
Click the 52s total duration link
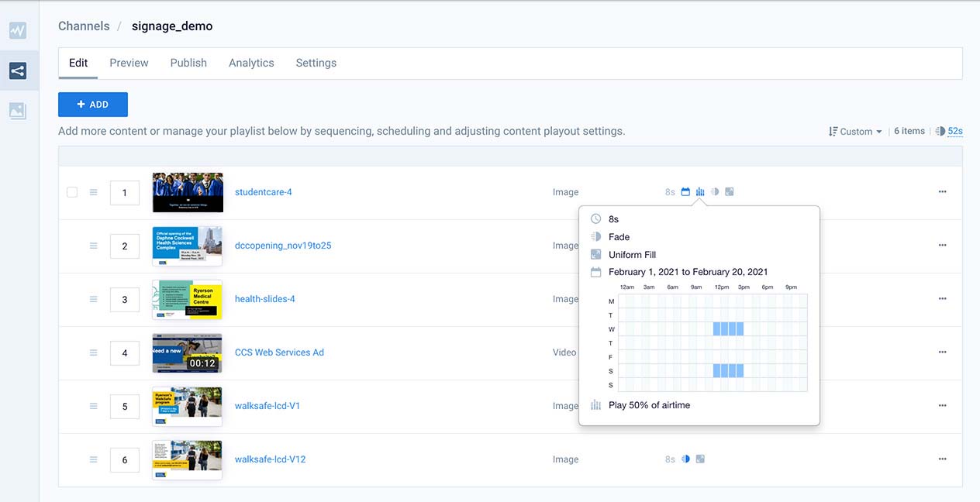[x=954, y=132]
